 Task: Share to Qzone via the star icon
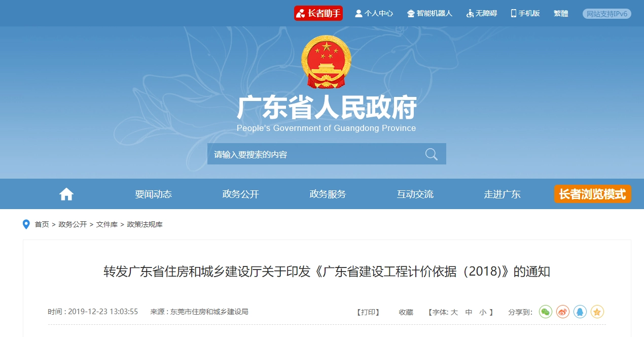[597, 312]
